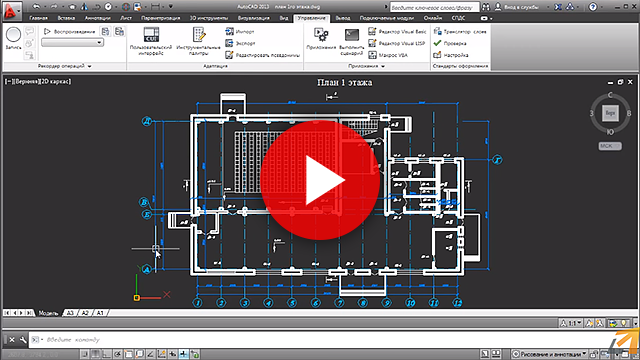Select the A3 layout tab
640x360 pixels.
click(x=70, y=313)
